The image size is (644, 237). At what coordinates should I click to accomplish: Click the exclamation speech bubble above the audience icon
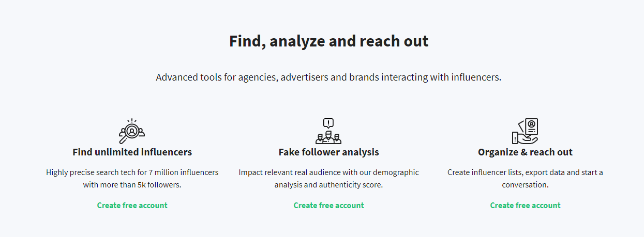coord(328,123)
